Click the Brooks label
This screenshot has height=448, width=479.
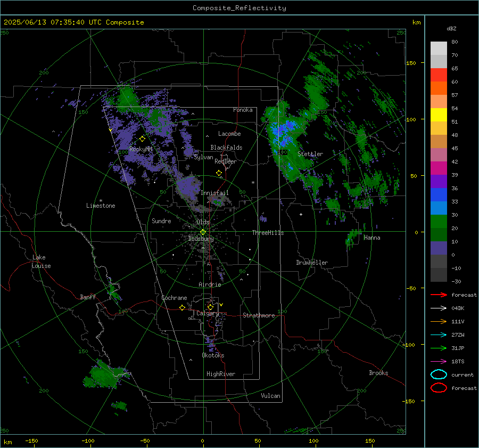(x=378, y=373)
